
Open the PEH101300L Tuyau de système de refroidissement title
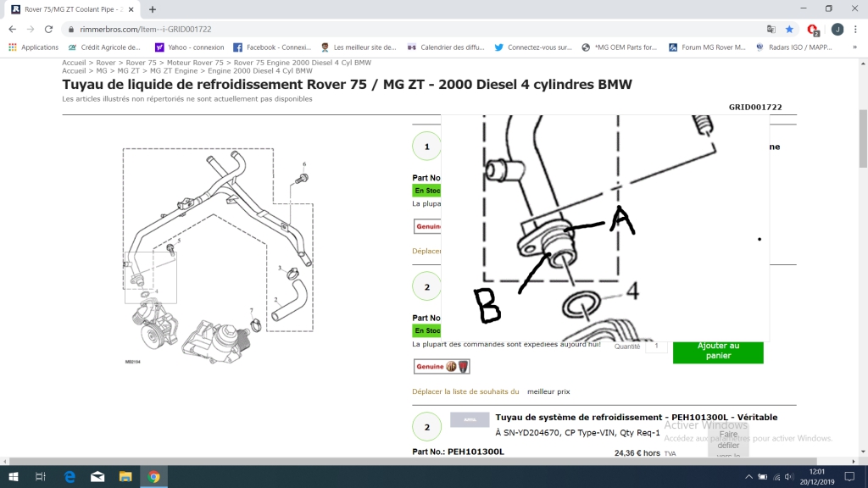pos(636,417)
